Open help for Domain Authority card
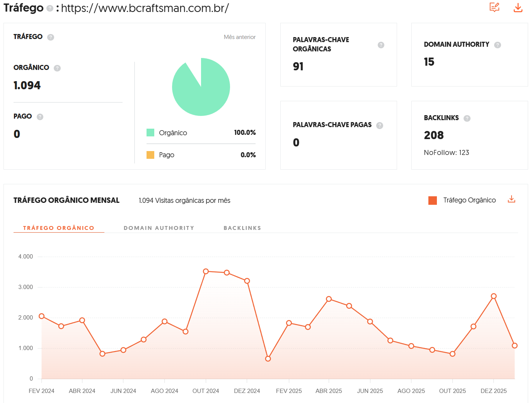Image resolution: width=532 pixels, height=403 pixels. pos(498,45)
